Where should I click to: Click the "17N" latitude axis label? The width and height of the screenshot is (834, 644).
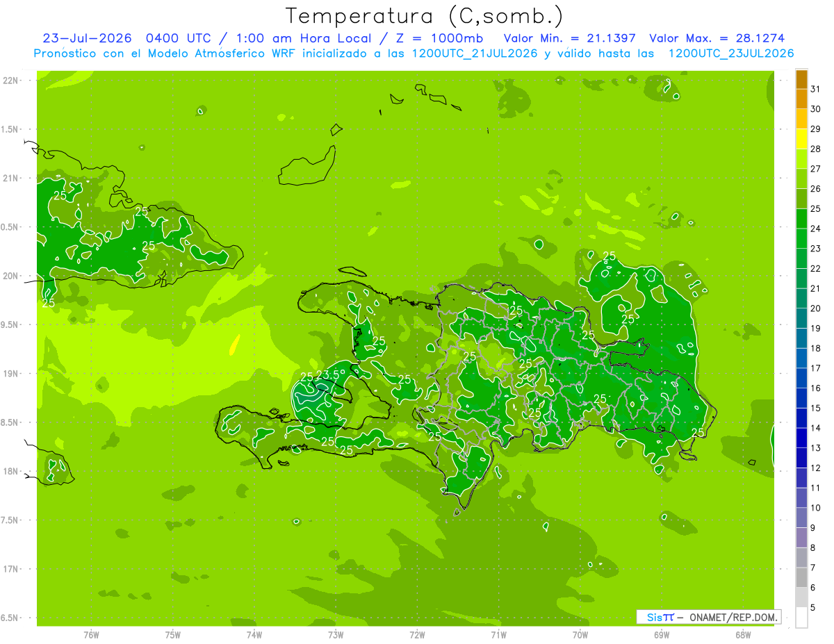point(11,569)
